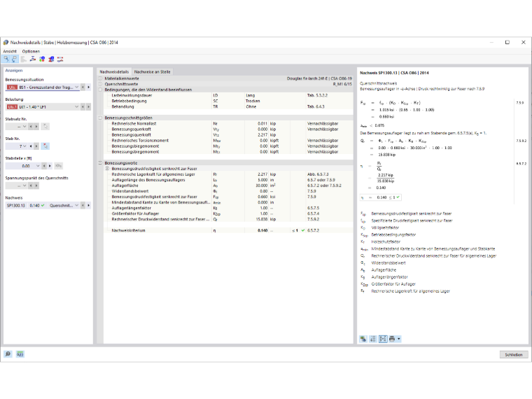Step to next Nachweis entry
This screenshot has height=399, width=532.
(89, 205)
